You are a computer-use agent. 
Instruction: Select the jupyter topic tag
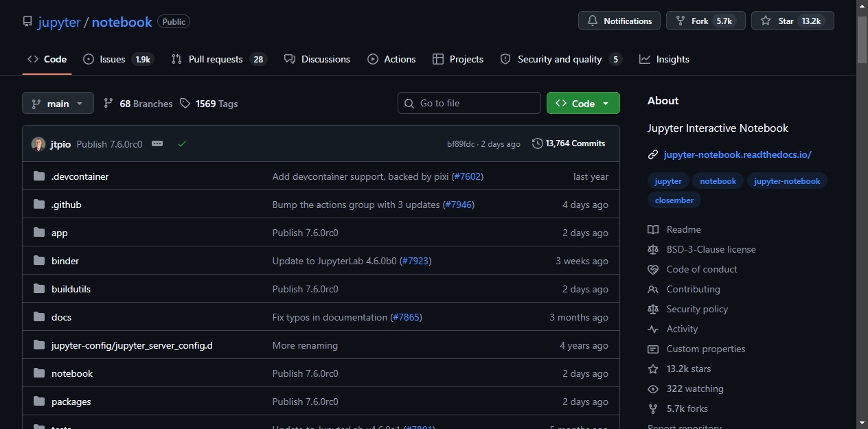coord(668,181)
